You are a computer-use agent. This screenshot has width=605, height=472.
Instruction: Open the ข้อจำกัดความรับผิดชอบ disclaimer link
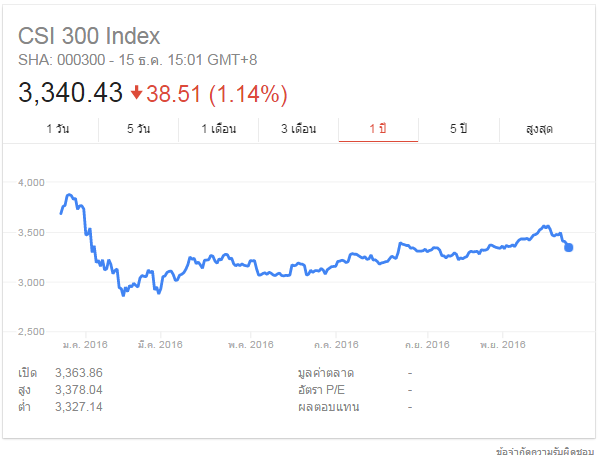point(552,453)
